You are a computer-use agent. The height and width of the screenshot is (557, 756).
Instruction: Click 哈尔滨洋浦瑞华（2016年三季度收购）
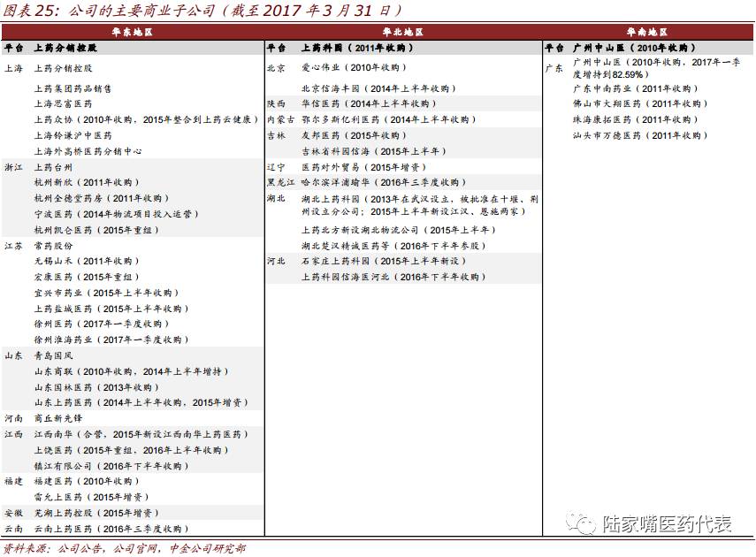384,182
